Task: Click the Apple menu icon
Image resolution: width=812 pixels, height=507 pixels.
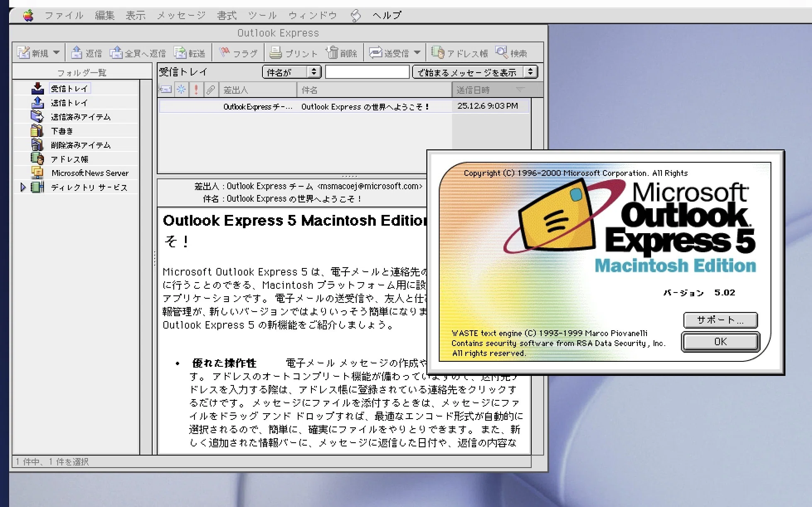Action: click(28, 16)
